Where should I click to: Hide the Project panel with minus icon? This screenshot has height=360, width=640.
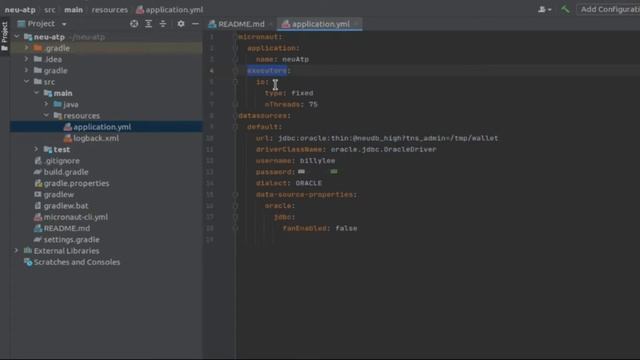tap(196, 24)
